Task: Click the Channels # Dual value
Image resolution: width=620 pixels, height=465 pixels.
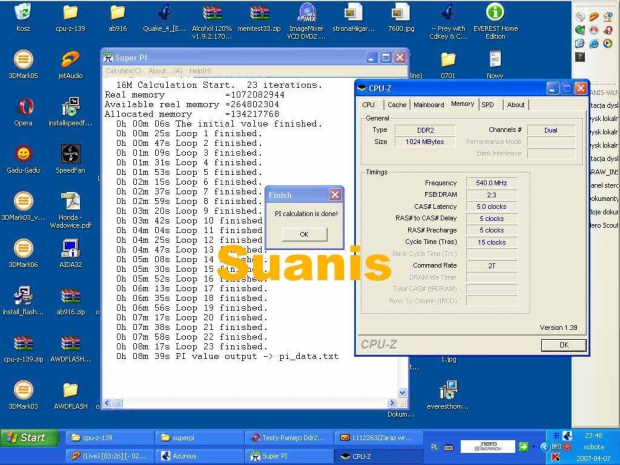Action: (551, 130)
